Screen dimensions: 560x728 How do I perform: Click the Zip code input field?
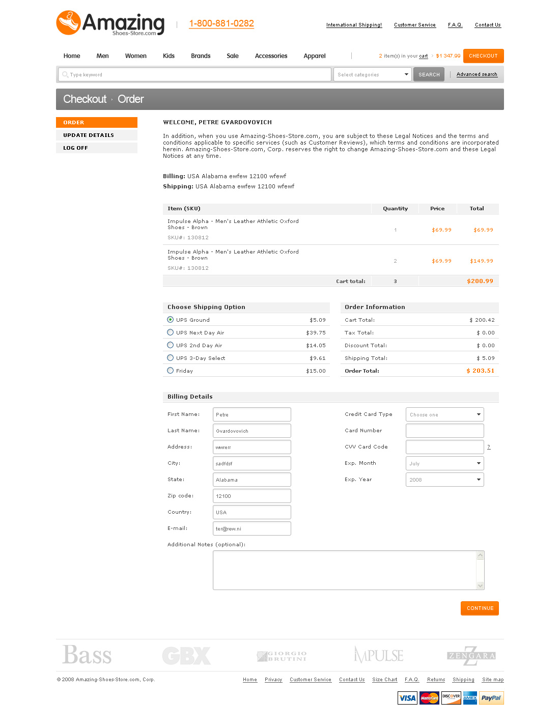point(252,496)
